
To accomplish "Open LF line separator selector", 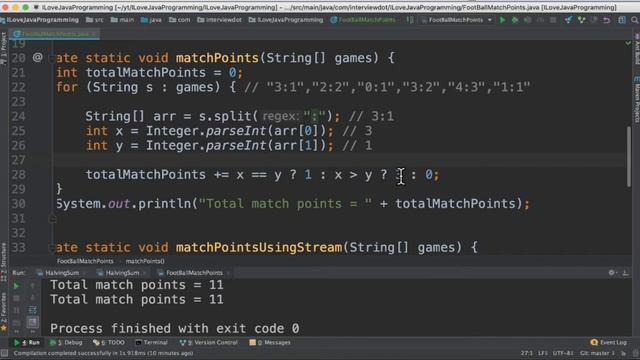I will click(x=543, y=353).
